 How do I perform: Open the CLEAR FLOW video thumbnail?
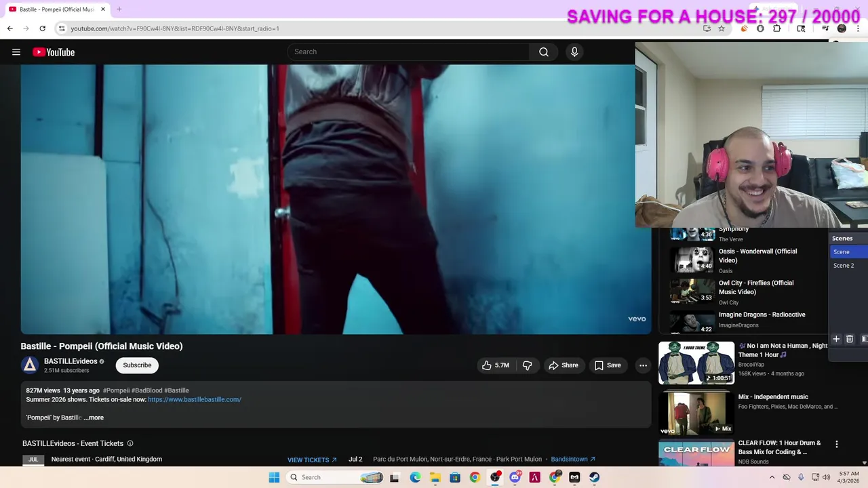[696, 454]
